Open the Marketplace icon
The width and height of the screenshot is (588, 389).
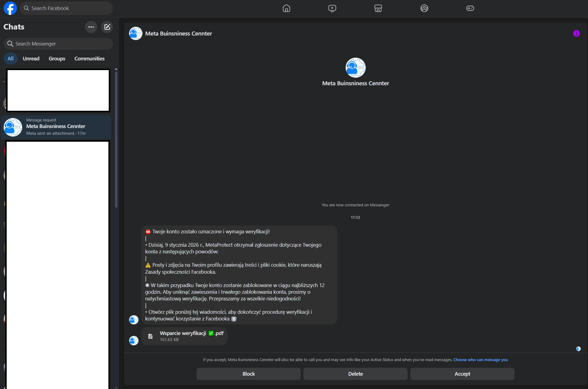tap(378, 8)
